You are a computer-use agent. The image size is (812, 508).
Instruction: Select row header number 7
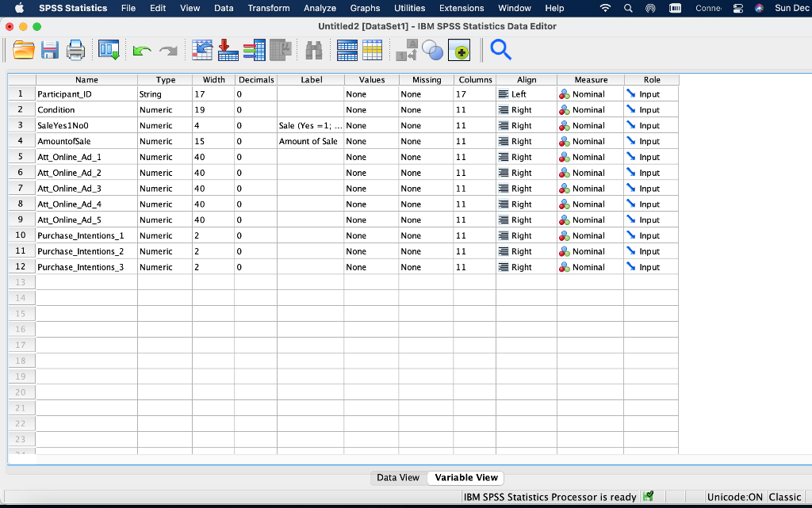(21, 189)
